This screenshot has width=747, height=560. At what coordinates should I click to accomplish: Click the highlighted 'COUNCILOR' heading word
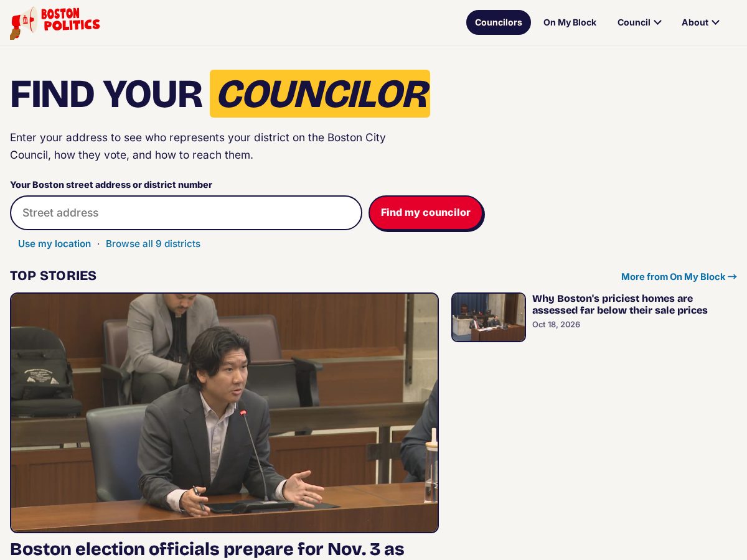(x=320, y=94)
